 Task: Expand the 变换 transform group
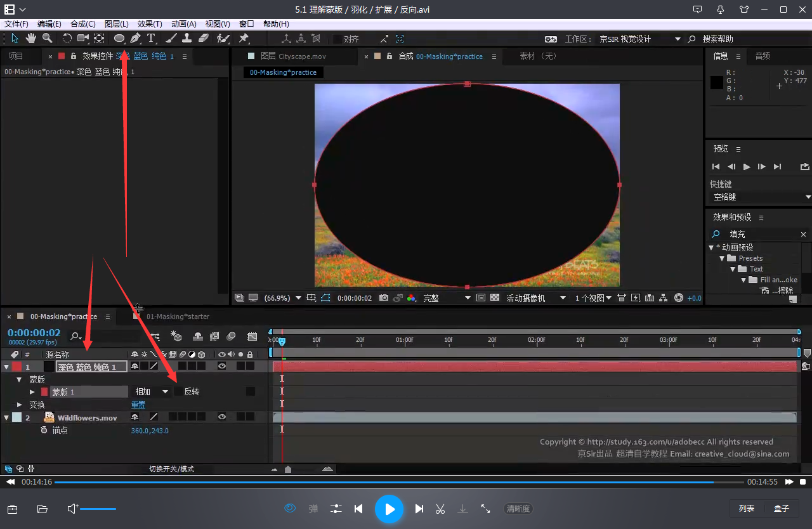pyautogui.click(x=20, y=405)
